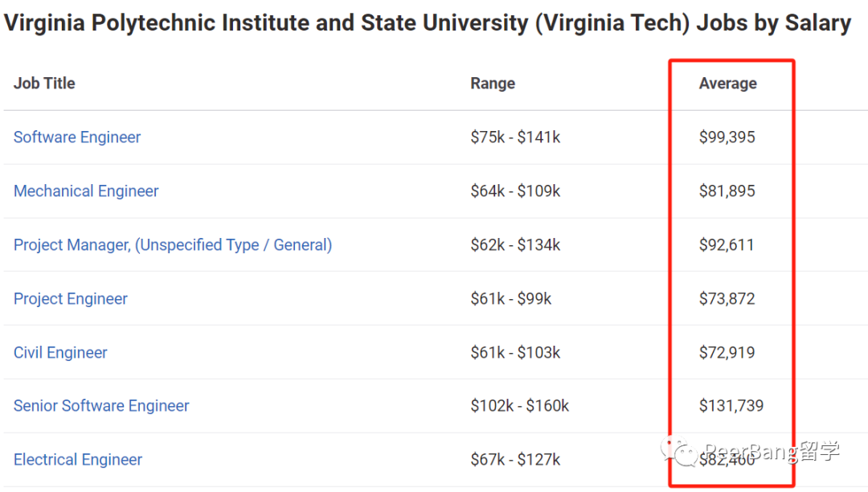
Task: Open the Electrical Engineer job link
Action: pos(77,459)
